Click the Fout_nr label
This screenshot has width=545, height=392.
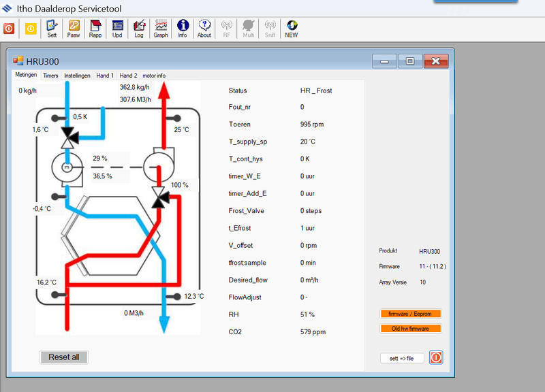(240, 107)
